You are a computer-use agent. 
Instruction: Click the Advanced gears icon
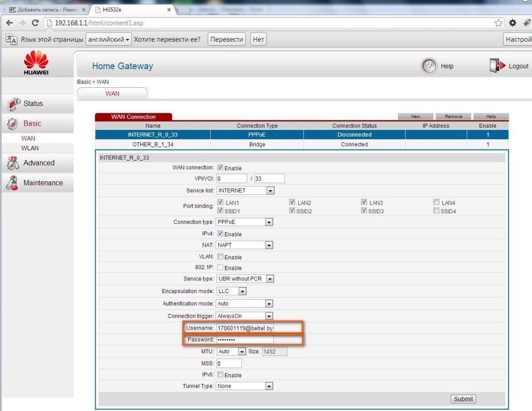[x=14, y=163]
